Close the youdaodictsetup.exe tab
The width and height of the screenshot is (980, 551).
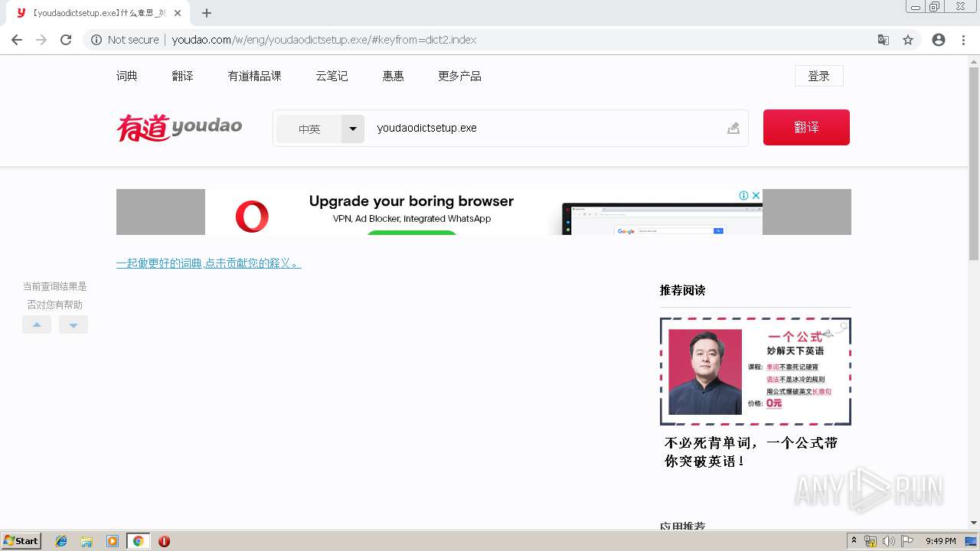[x=178, y=13]
